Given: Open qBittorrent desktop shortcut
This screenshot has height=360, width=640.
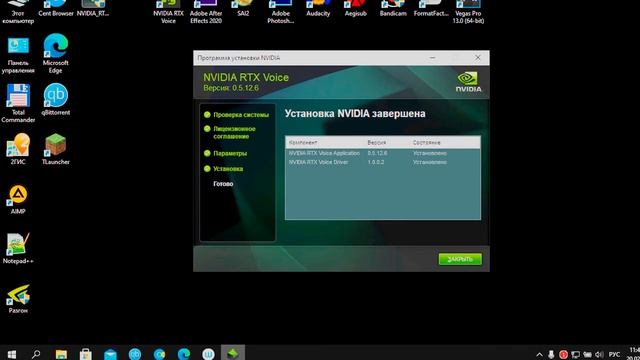Looking at the screenshot, I should (x=56, y=100).
